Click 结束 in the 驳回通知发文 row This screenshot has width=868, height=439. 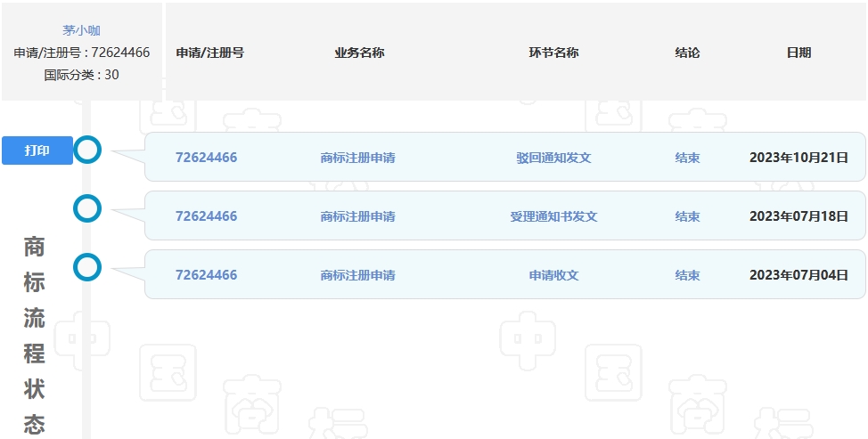click(687, 158)
